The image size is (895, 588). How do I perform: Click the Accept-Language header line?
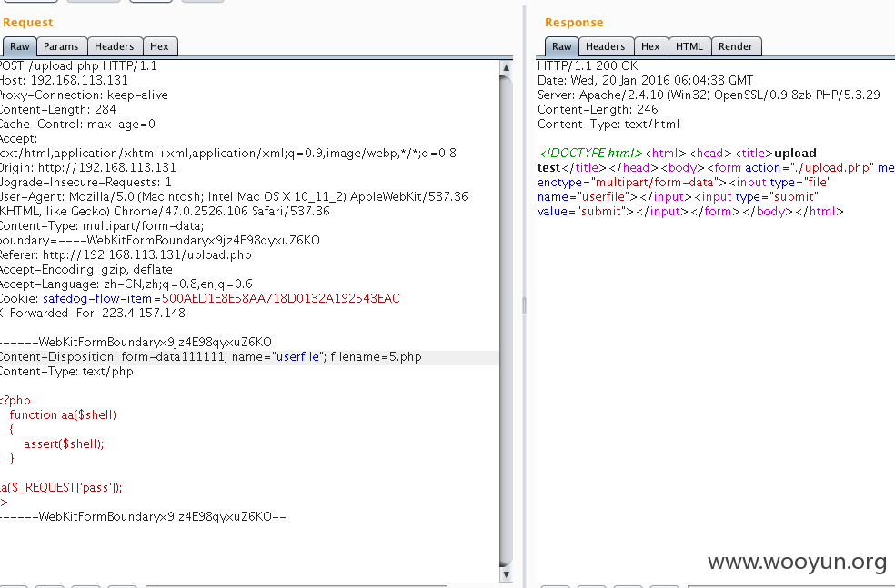126,284
